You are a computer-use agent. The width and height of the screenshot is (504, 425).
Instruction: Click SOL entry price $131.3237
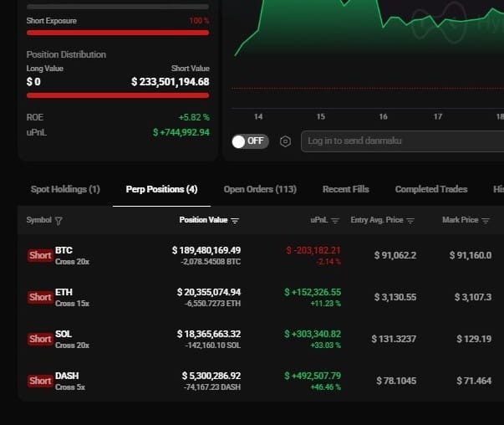[394, 339]
